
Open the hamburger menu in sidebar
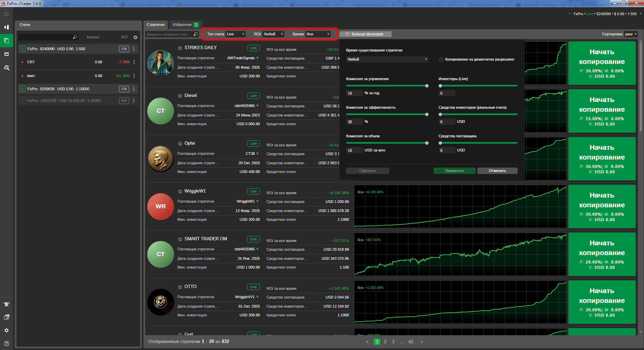[x=6, y=14]
